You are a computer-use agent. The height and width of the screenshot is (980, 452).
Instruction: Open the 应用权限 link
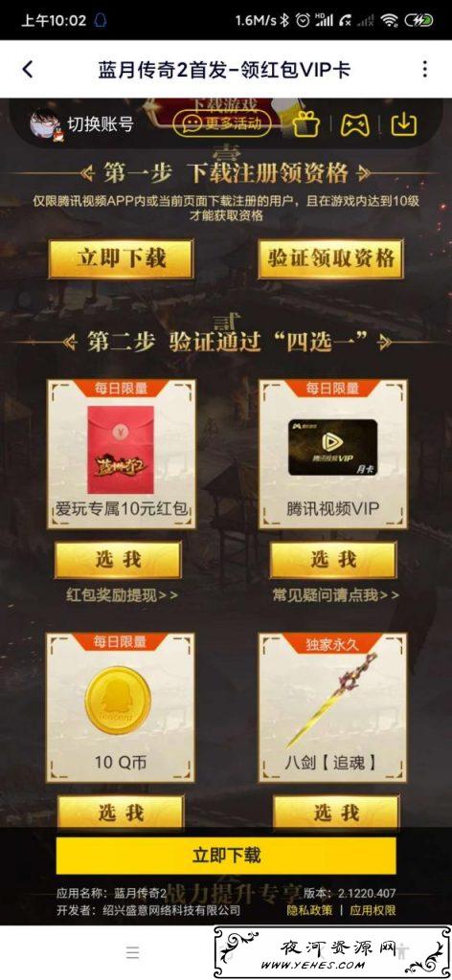click(x=373, y=910)
